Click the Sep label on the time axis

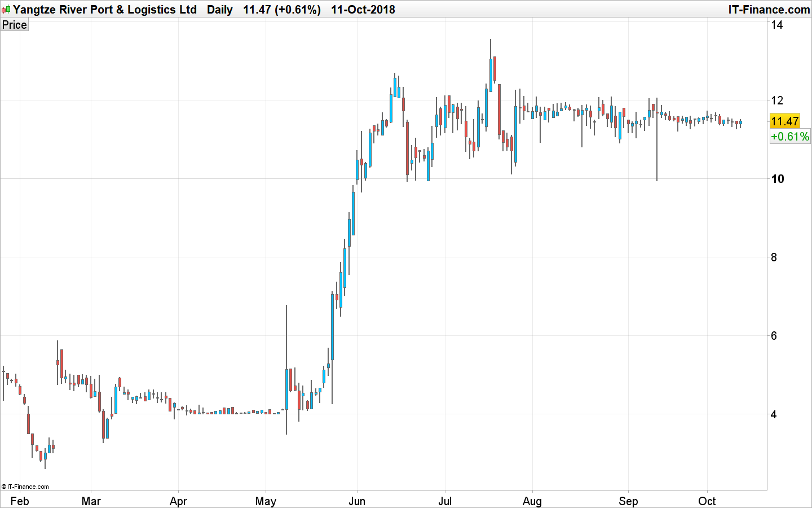click(x=629, y=501)
